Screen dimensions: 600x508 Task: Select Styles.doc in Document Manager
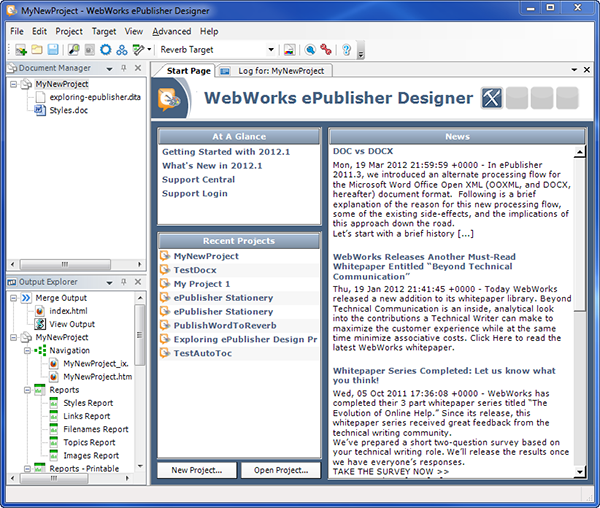68,110
